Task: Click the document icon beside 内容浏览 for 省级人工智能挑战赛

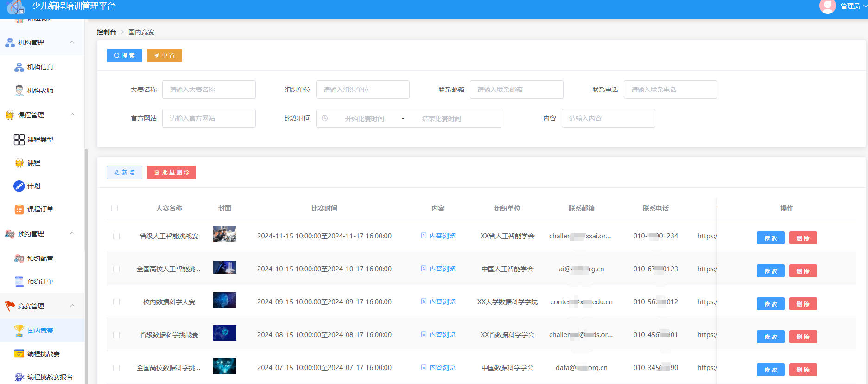Action: 424,236
